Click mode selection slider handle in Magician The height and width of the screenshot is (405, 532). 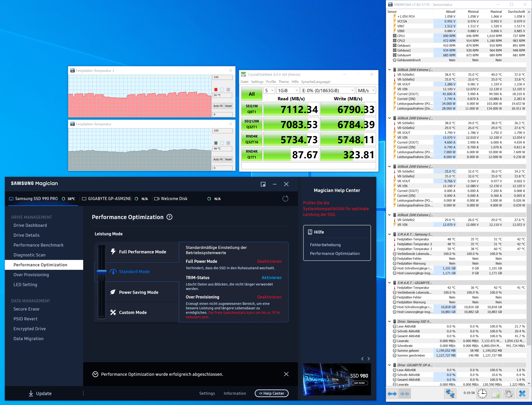(x=102, y=272)
